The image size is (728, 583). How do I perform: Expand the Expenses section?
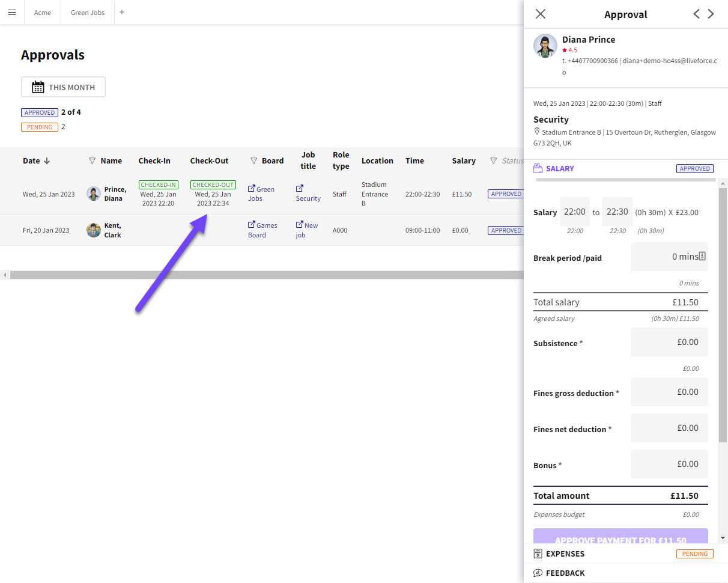[565, 554]
